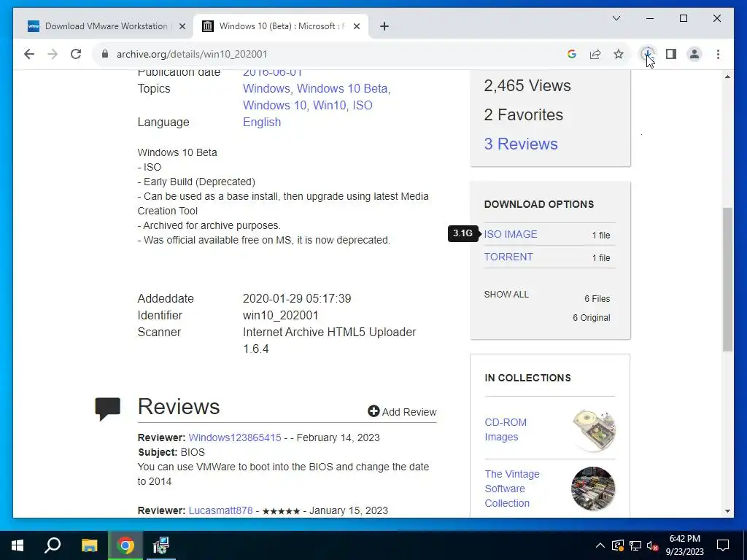
Task: Open the Chrome three-dot menu
Action: [718, 54]
